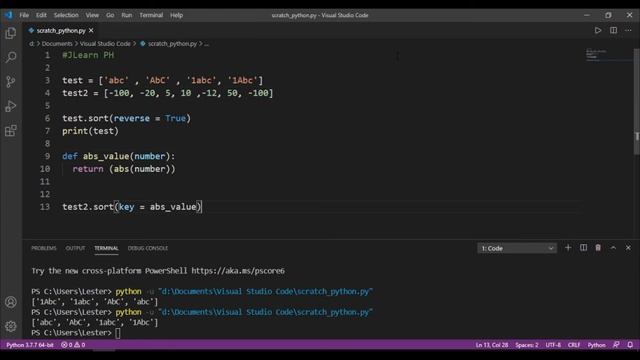Open the File menu
The height and width of the screenshot is (360, 640).
[24, 15]
